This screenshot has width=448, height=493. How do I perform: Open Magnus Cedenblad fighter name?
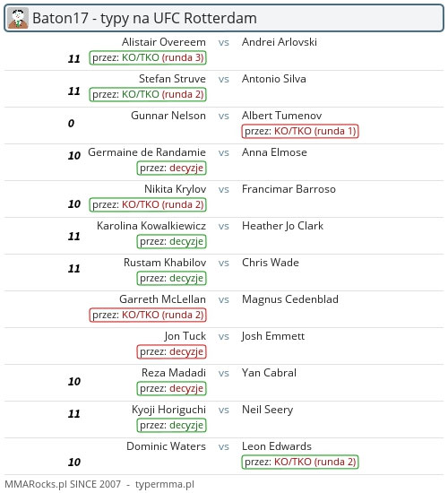tap(290, 299)
